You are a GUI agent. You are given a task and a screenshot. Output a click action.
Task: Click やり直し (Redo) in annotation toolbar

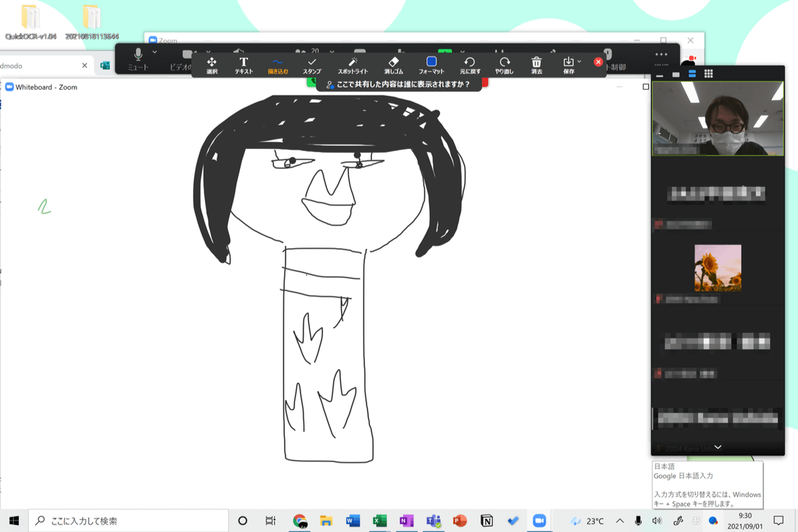coord(504,65)
